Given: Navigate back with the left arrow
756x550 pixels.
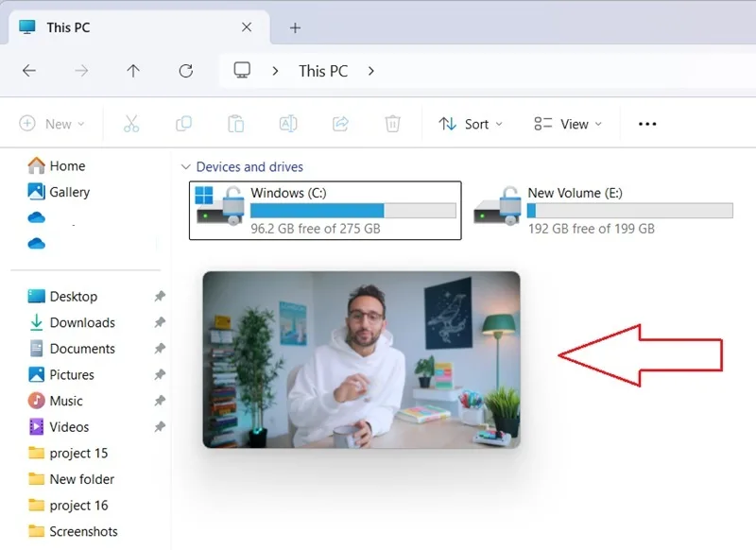Looking at the screenshot, I should (x=29, y=71).
